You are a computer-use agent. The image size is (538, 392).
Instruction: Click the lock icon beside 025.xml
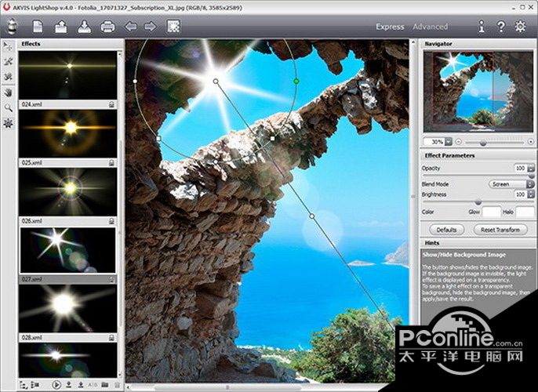111,163
